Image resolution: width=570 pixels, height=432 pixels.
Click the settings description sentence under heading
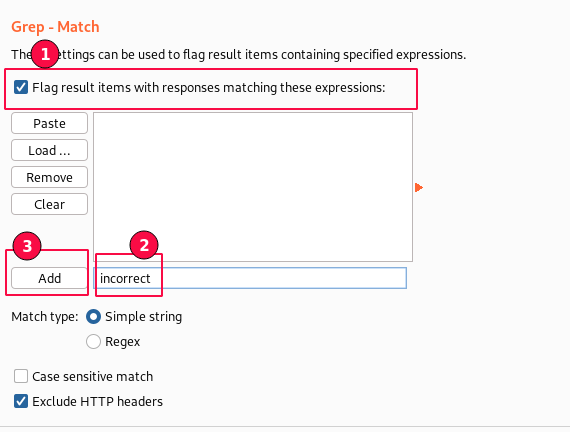[x=238, y=55]
